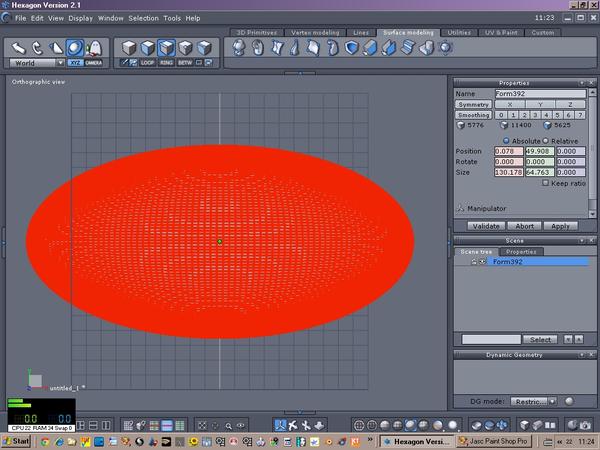Select Form392 in the Scene tree
Viewport: 600px width, 450px height.
[x=540, y=262]
